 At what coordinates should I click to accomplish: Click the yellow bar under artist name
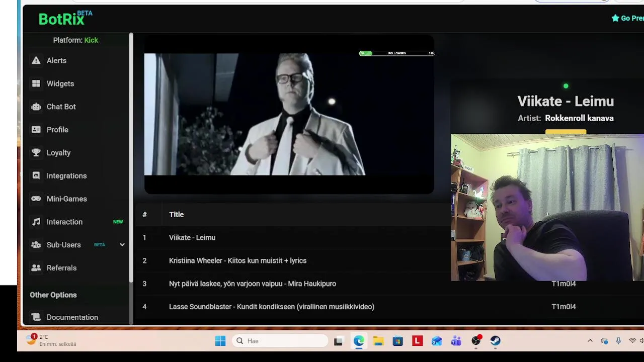[566, 132]
